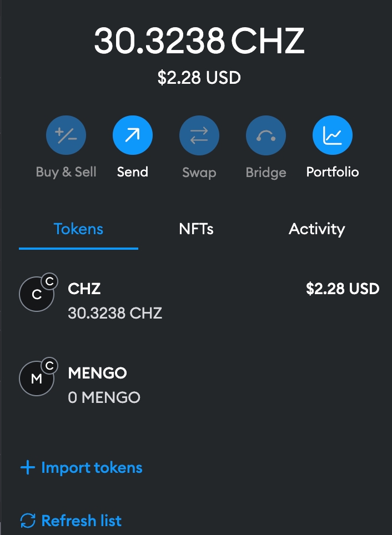Click the Refresh list link text
The image size is (392, 535).
[x=81, y=521]
